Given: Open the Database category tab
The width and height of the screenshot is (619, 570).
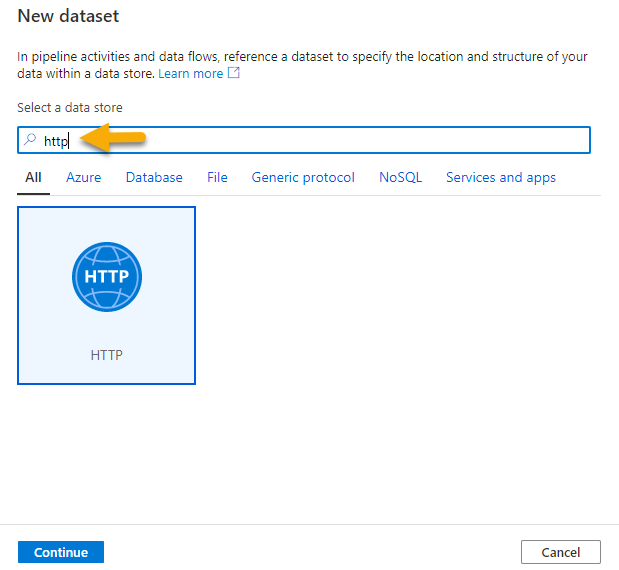Looking at the screenshot, I should click(x=154, y=178).
